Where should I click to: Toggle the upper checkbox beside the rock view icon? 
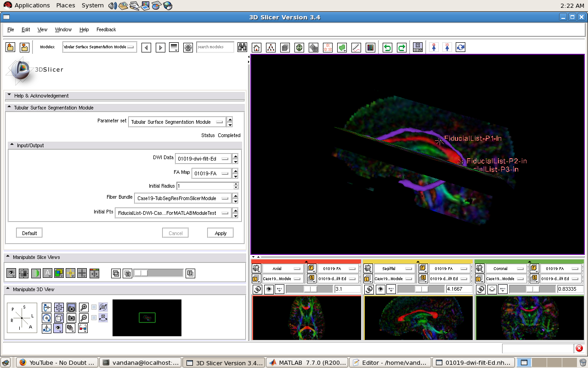[94, 307]
